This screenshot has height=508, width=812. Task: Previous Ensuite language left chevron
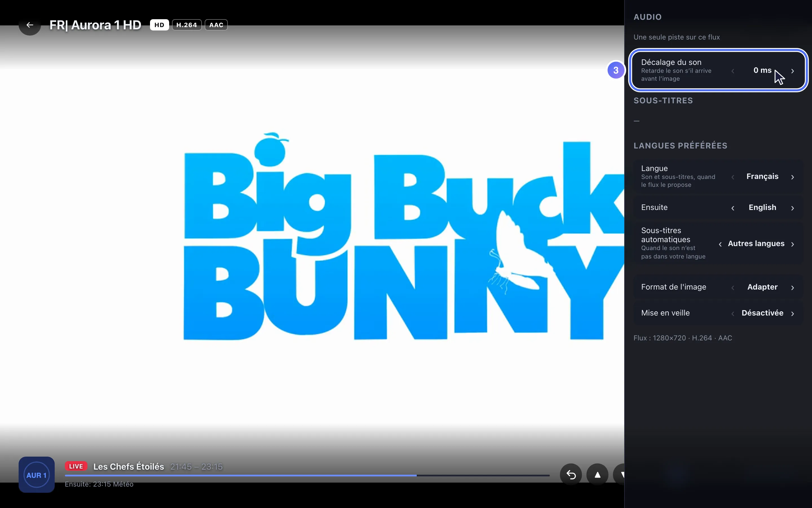click(733, 208)
